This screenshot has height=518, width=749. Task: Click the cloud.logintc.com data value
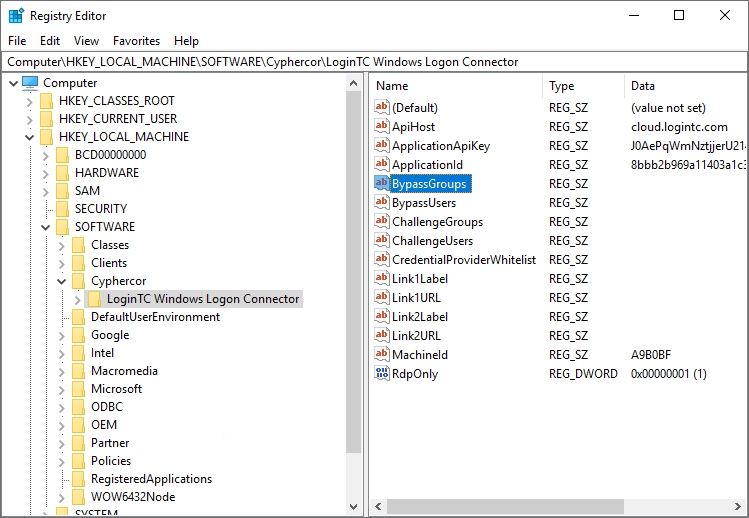679,127
